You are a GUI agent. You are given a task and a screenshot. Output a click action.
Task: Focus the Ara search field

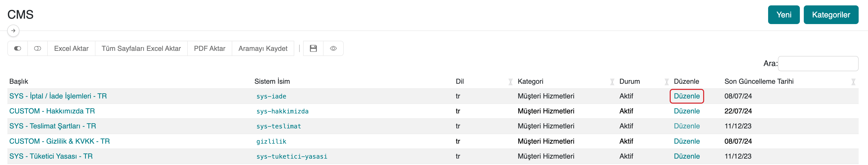[818, 64]
